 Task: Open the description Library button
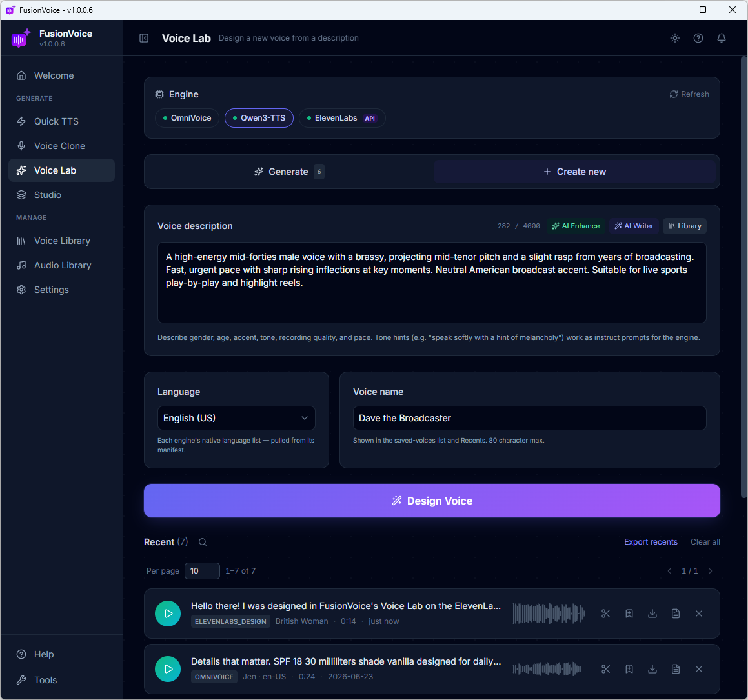(685, 226)
